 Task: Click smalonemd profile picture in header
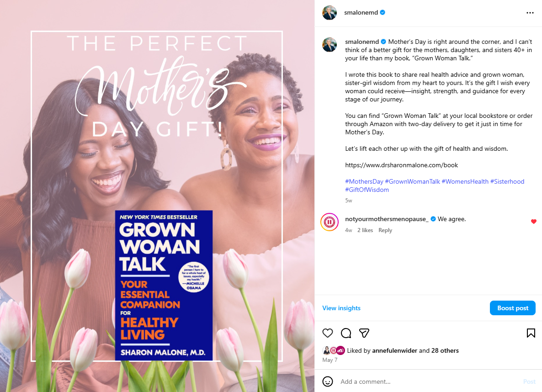[x=329, y=13]
